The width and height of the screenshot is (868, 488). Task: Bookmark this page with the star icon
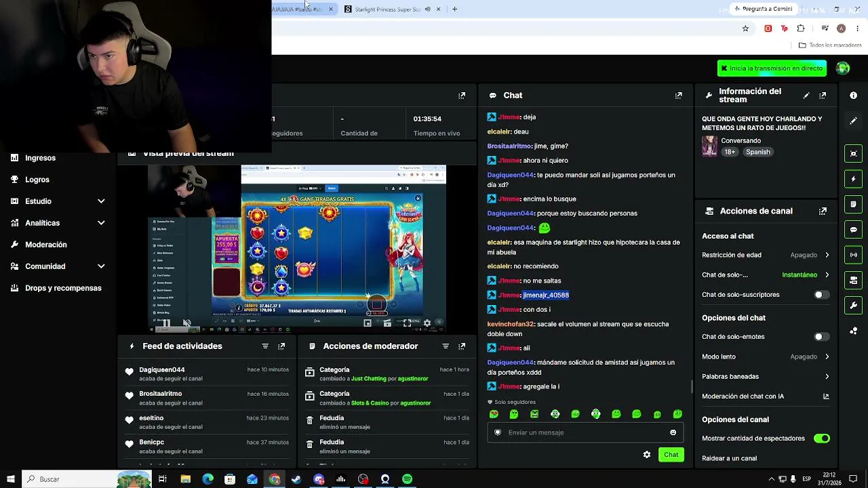click(745, 28)
